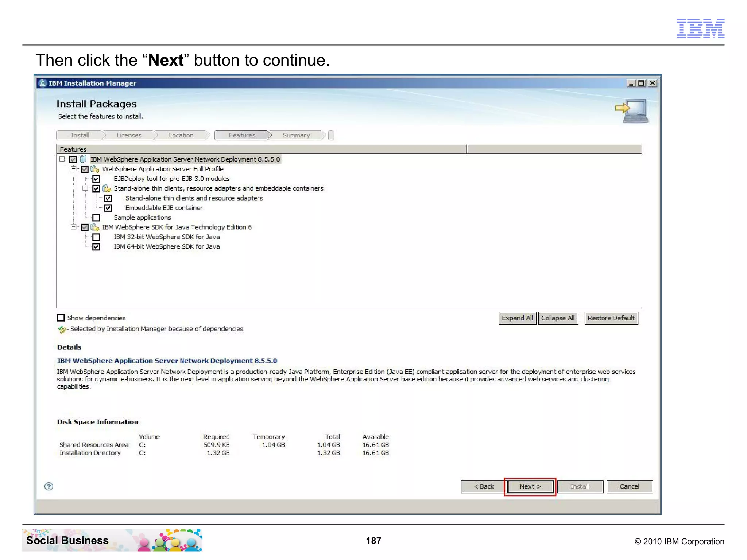The image size is (747, 560).
Task: Select the Summary wizard step
Action: [297, 135]
